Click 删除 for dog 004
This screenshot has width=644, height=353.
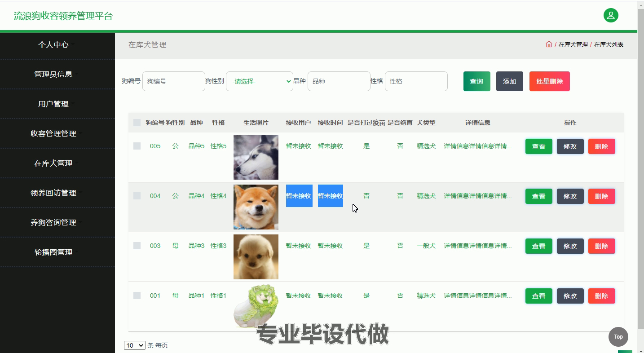[602, 196]
